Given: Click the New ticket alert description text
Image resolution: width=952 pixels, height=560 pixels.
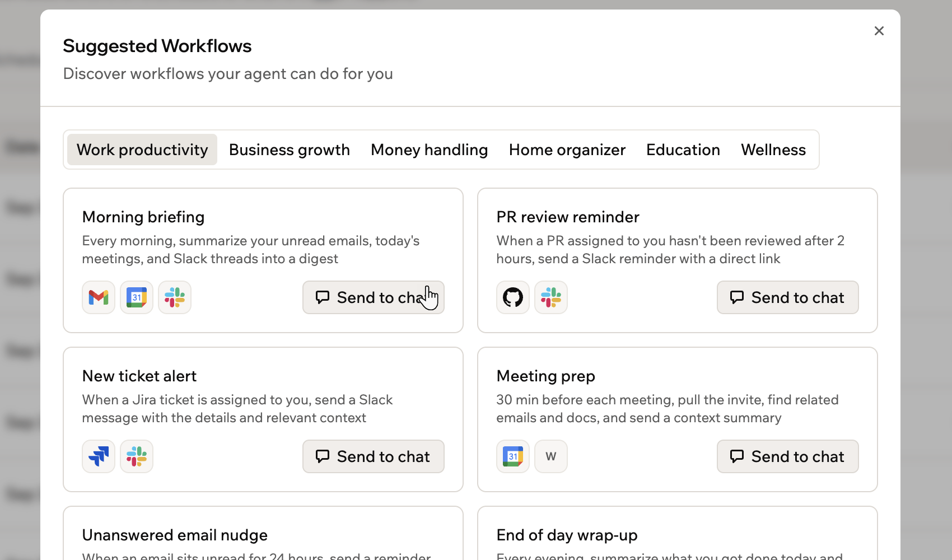Looking at the screenshot, I should 237,409.
